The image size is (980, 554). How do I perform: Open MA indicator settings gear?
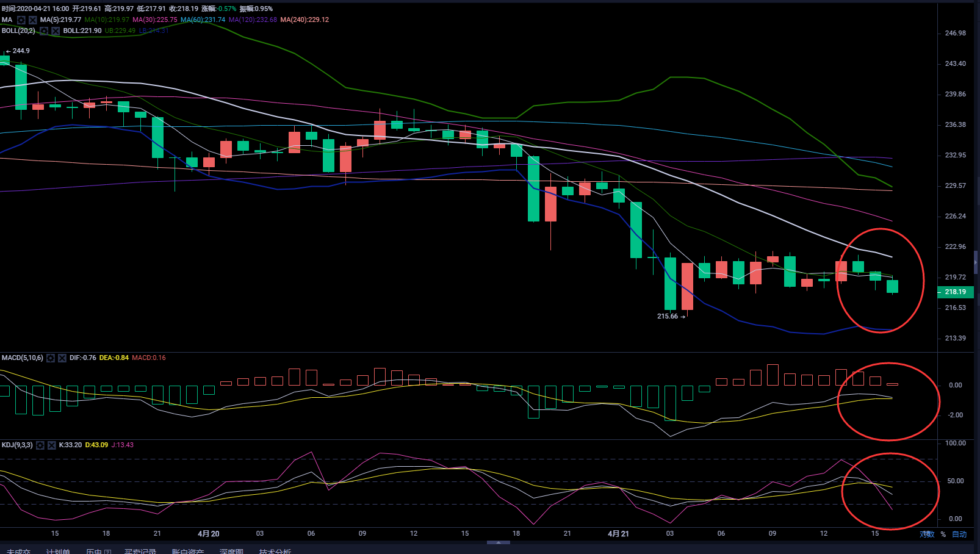[x=21, y=20]
